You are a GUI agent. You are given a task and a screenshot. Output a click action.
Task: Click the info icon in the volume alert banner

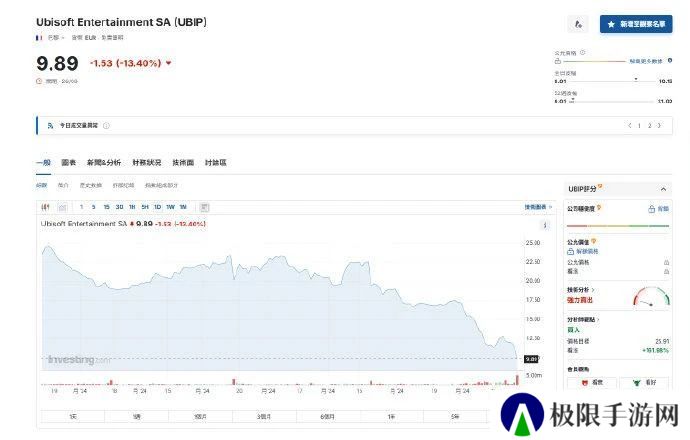coord(106,126)
